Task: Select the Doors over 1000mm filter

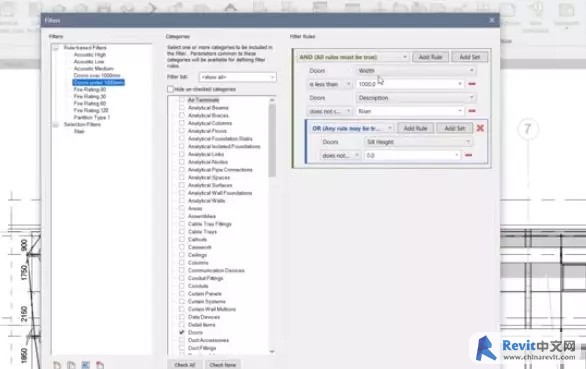Action: coord(97,76)
